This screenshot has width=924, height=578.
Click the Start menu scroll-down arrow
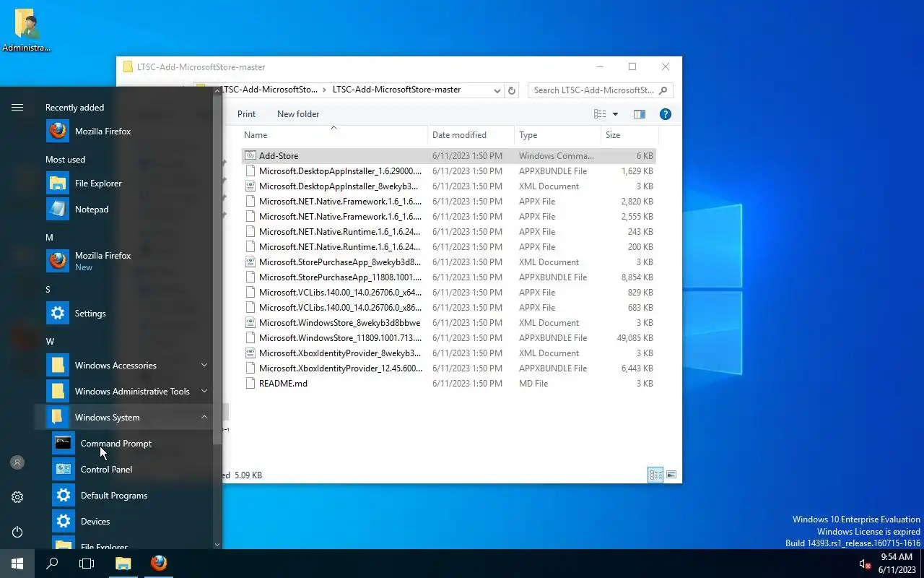click(217, 545)
